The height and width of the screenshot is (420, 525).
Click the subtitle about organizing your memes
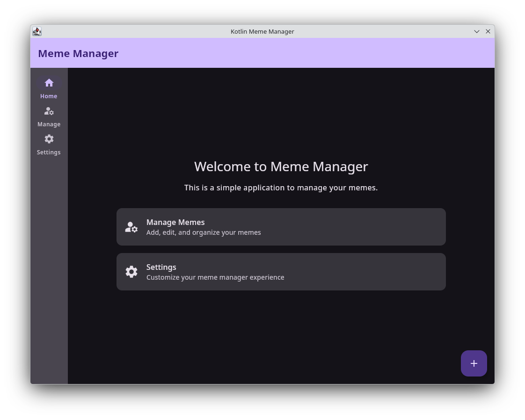[x=204, y=232]
